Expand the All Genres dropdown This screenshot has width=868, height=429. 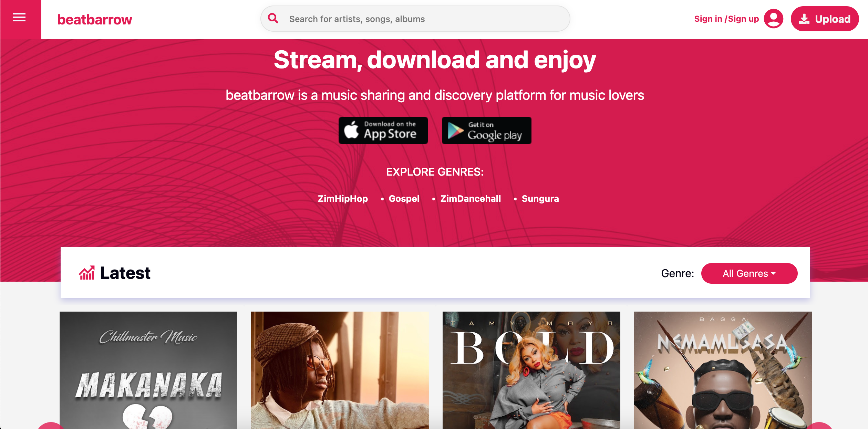click(x=749, y=273)
